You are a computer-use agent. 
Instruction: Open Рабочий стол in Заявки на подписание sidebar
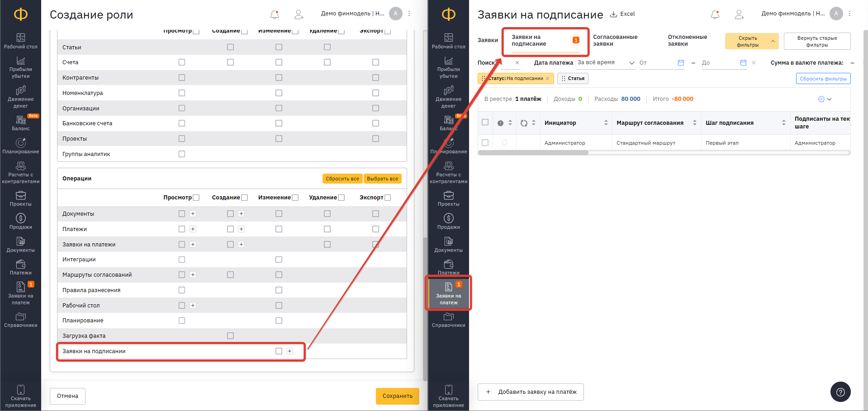(x=449, y=41)
